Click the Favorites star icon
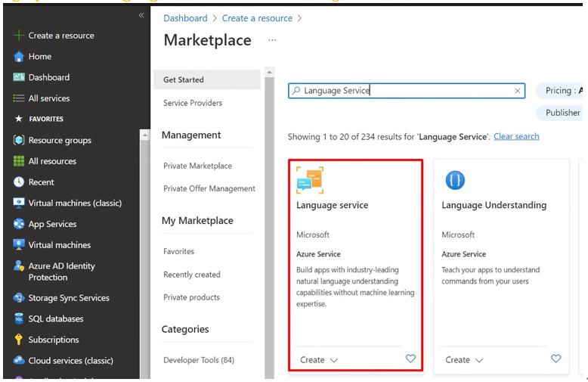588x382 pixels. (18, 119)
